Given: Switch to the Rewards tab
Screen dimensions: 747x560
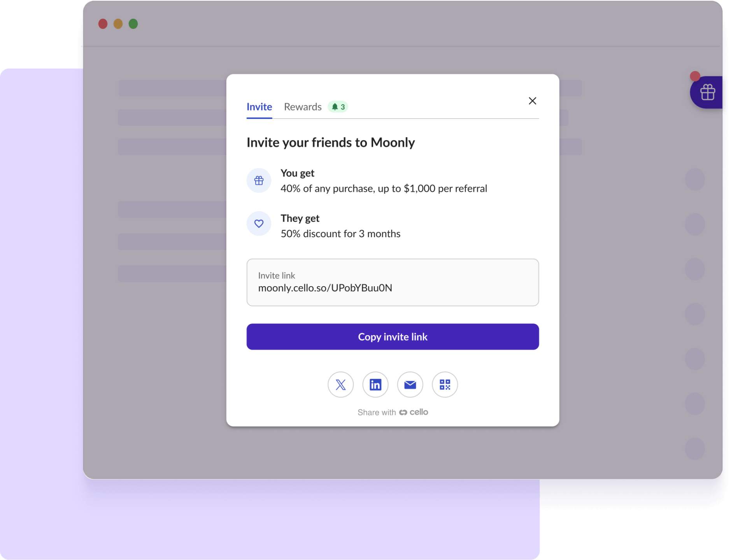Looking at the screenshot, I should [x=302, y=107].
